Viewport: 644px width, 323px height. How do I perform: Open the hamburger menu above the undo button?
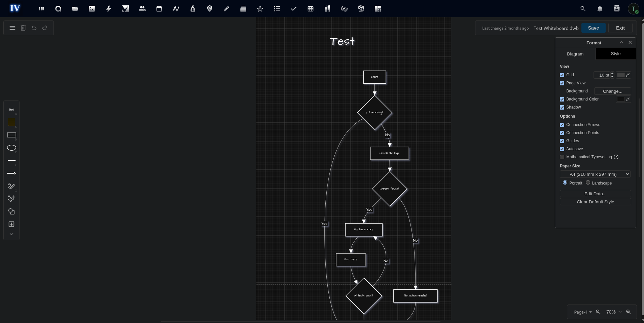[12, 28]
